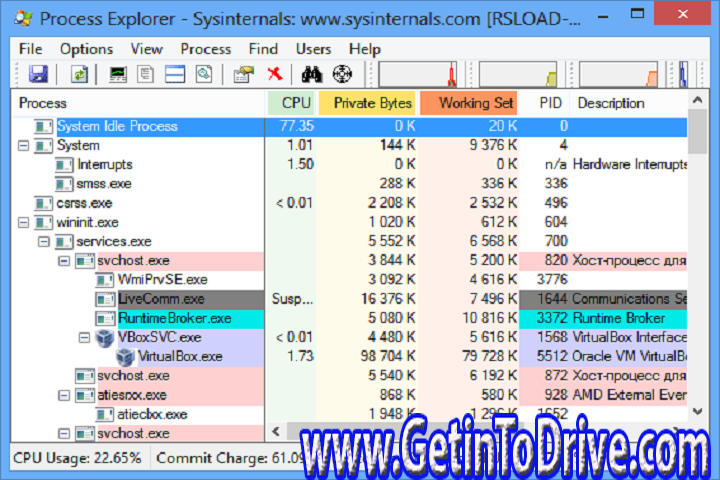Click the physical memory mini graph

[618, 74]
